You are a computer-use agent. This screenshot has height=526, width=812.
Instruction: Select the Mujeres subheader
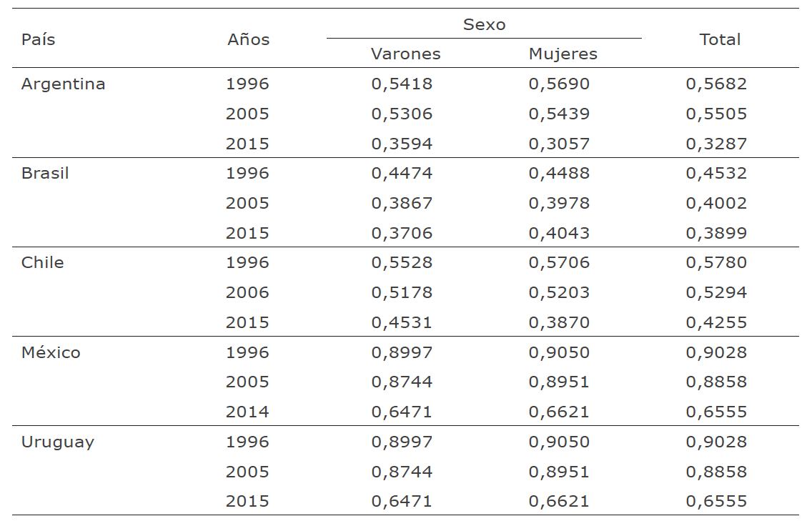563,54
